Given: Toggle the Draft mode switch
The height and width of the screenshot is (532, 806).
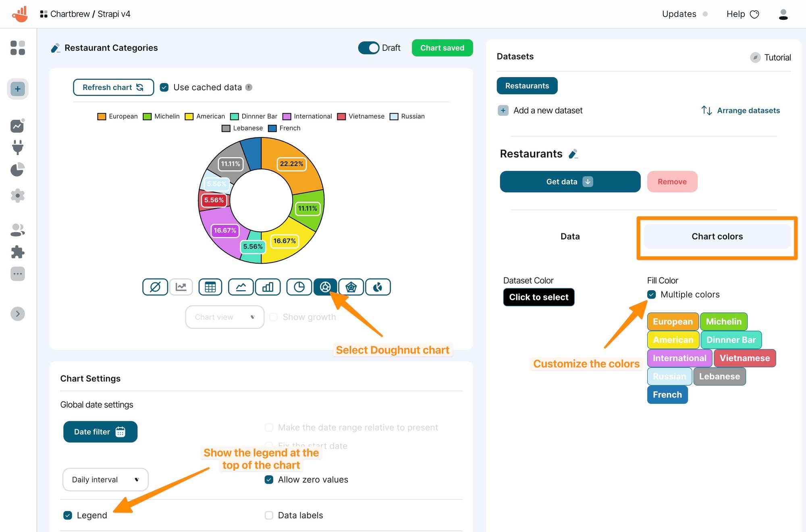Looking at the screenshot, I should pos(369,48).
